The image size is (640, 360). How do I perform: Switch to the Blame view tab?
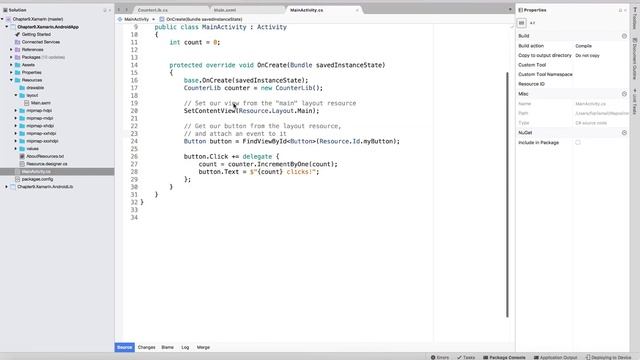[167, 347]
